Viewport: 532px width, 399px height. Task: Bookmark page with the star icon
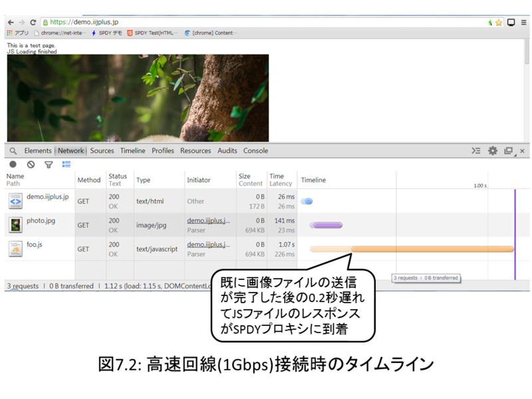click(x=498, y=23)
